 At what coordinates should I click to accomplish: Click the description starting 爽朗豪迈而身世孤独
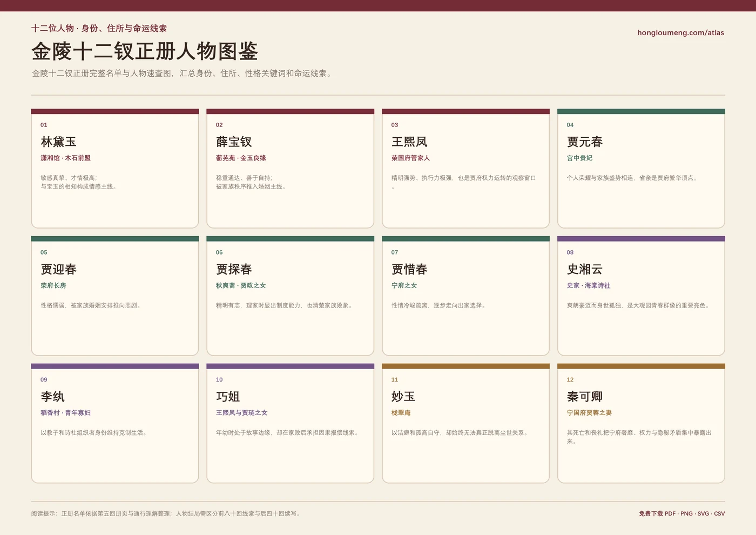[639, 305]
